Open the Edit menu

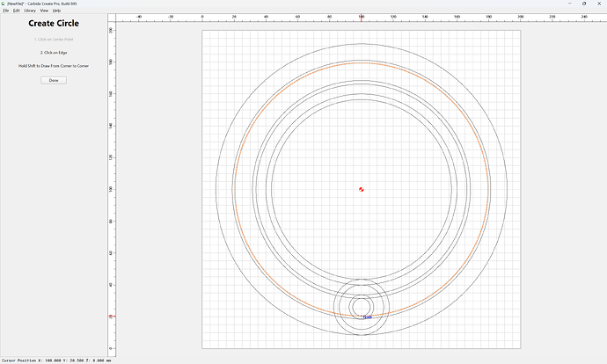point(16,11)
